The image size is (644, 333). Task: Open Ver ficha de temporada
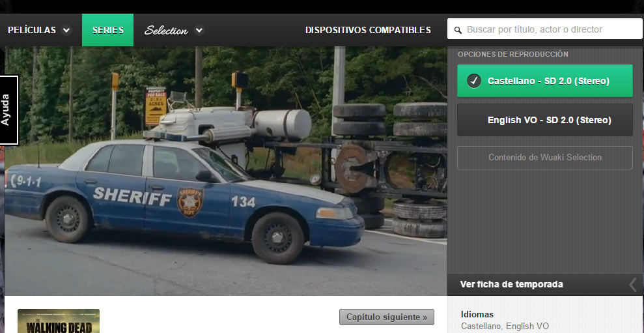(x=511, y=284)
